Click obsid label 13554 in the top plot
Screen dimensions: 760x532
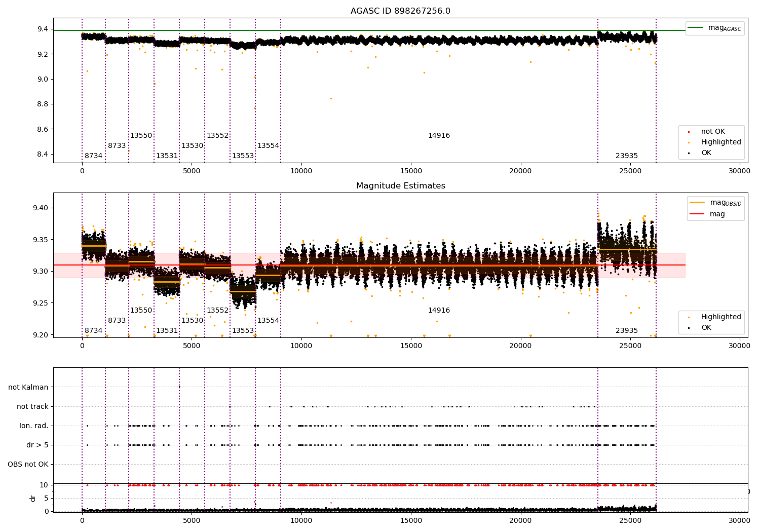(268, 146)
